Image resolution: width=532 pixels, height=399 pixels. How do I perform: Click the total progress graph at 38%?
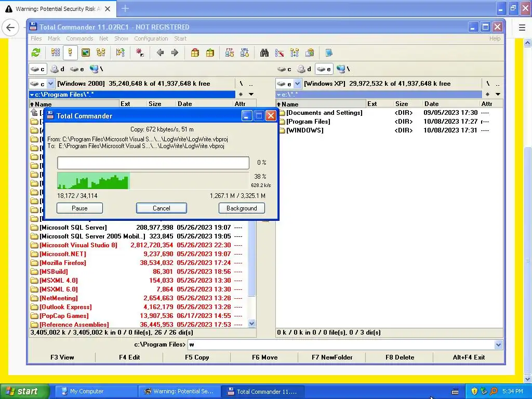tap(153, 181)
